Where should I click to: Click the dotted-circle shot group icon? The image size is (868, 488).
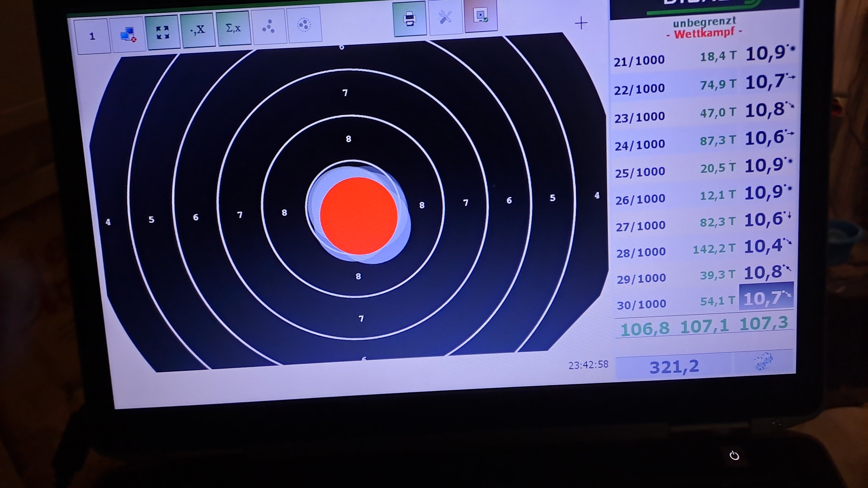click(304, 25)
